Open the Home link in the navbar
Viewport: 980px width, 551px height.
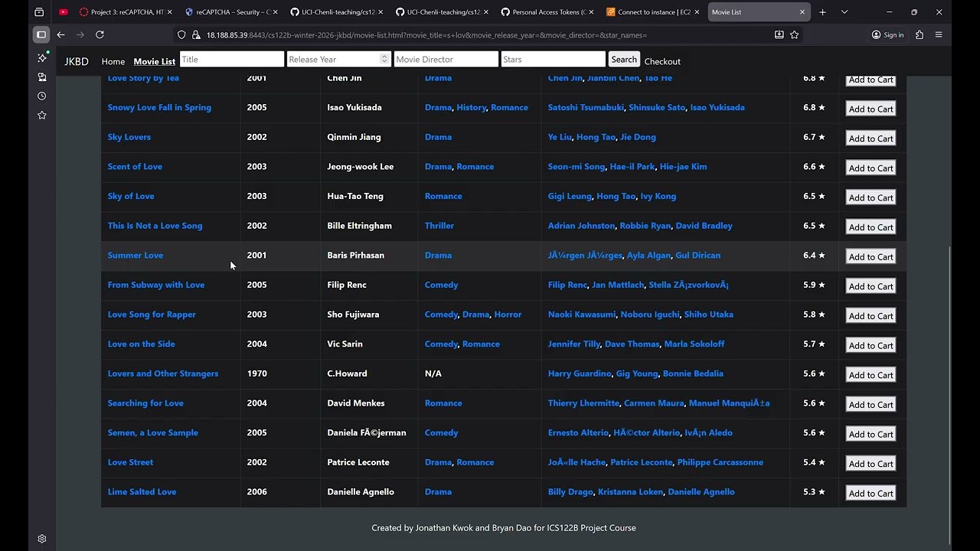(113, 61)
